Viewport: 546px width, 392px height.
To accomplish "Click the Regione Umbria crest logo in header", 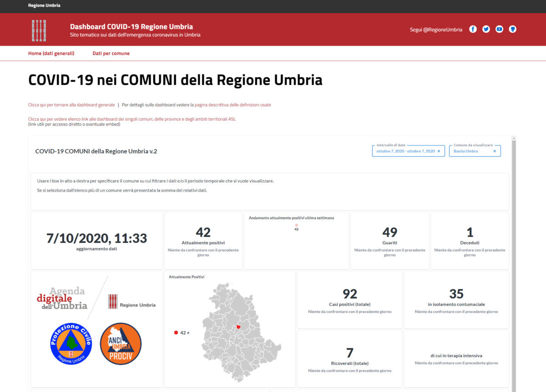I will (39, 30).
